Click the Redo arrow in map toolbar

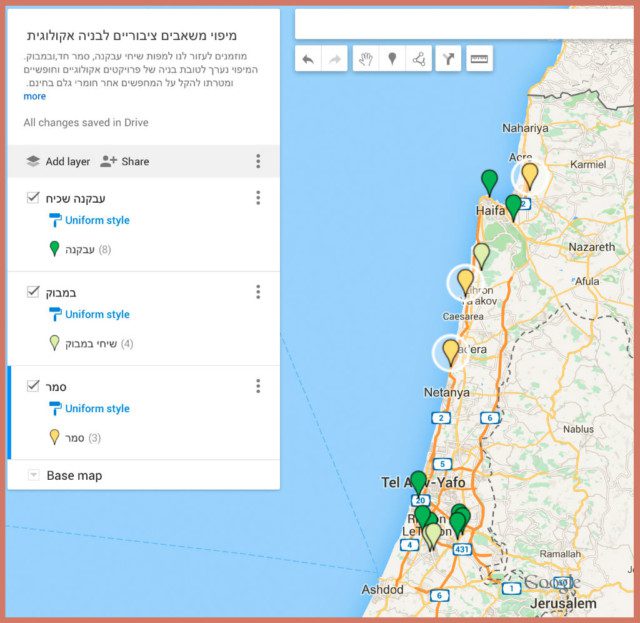coord(334,59)
